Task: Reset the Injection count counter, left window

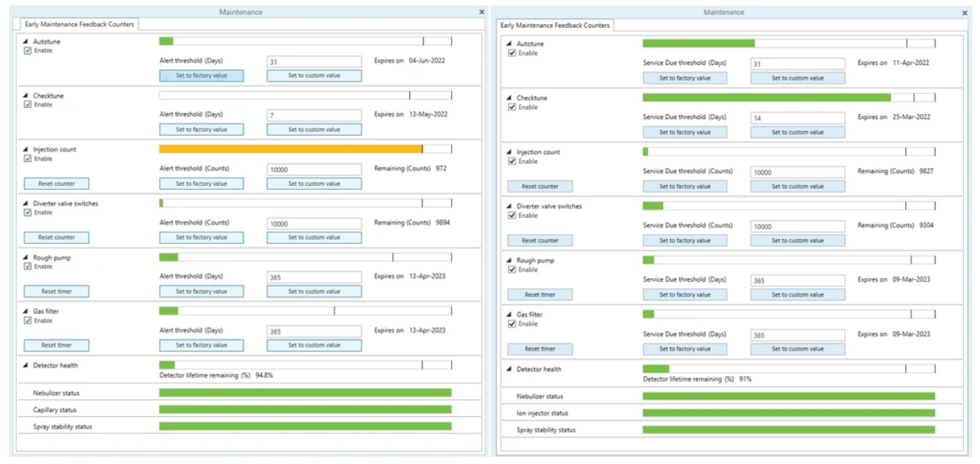Action: pos(56,184)
